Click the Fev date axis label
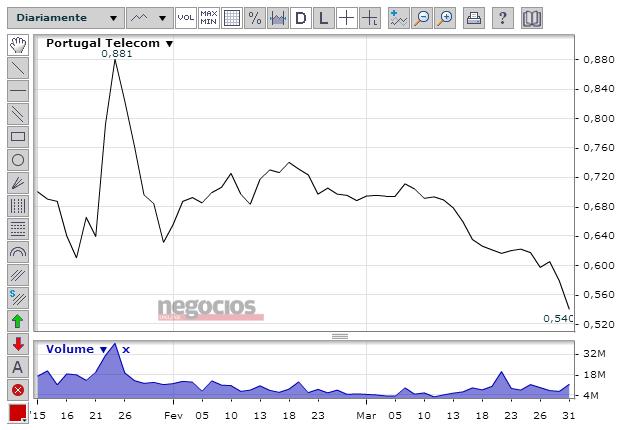Screen dimensions: 640x430 (x=173, y=416)
